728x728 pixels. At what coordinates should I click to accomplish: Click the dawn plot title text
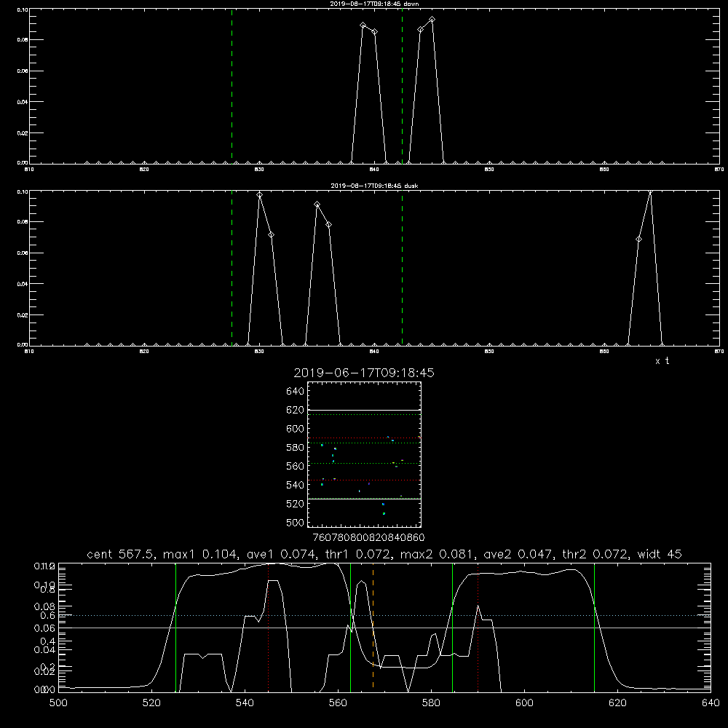coord(374,4)
